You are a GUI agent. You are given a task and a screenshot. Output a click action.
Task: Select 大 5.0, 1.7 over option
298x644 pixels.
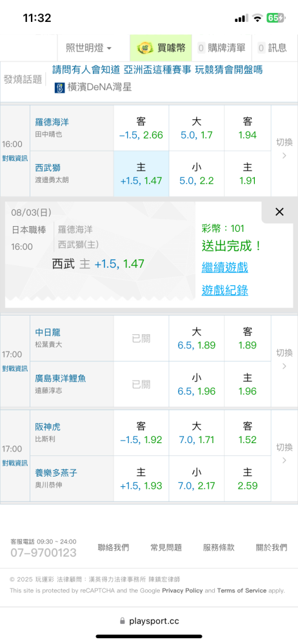pos(196,128)
